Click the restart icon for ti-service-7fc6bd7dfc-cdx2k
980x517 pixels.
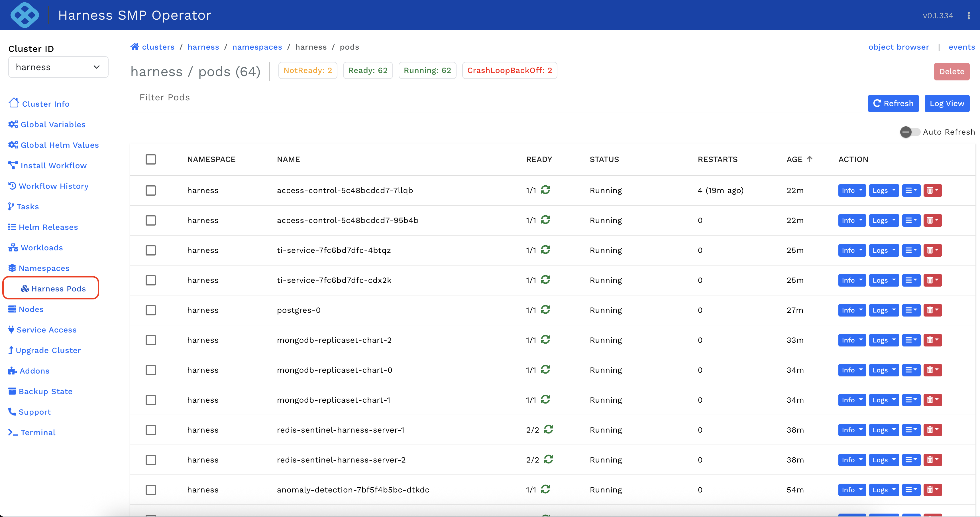[545, 280]
